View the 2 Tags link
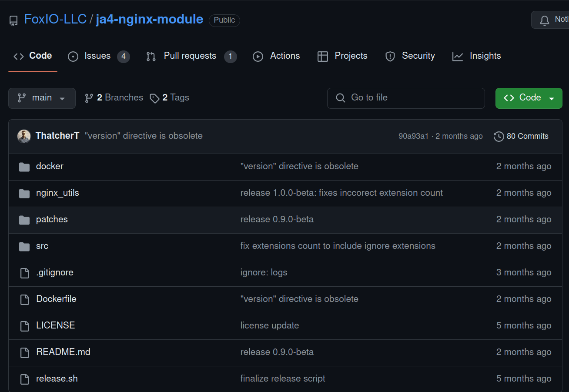 point(169,98)
